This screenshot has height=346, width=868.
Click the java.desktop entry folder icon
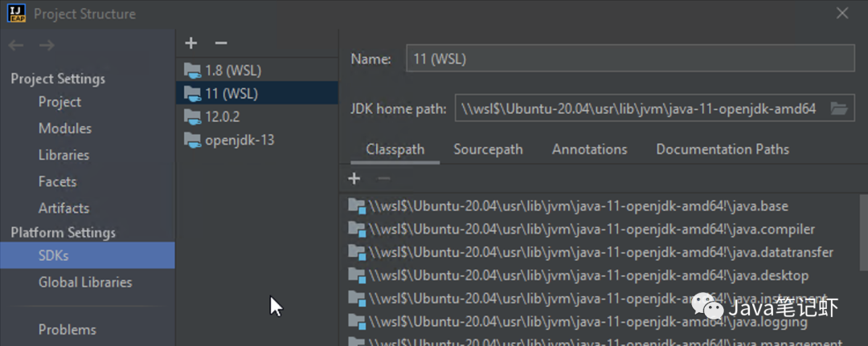pyautogui.click(x=357, y=275)
